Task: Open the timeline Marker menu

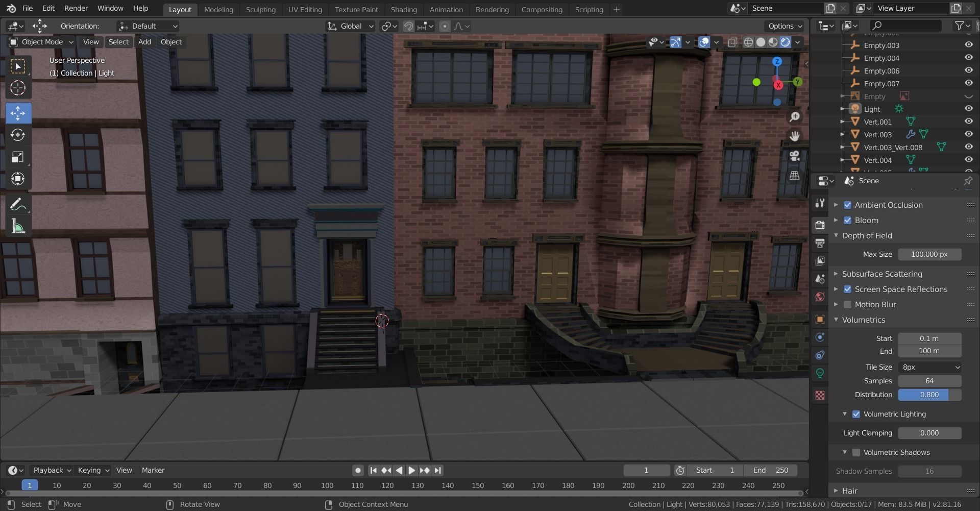Action: pos(153,471)
